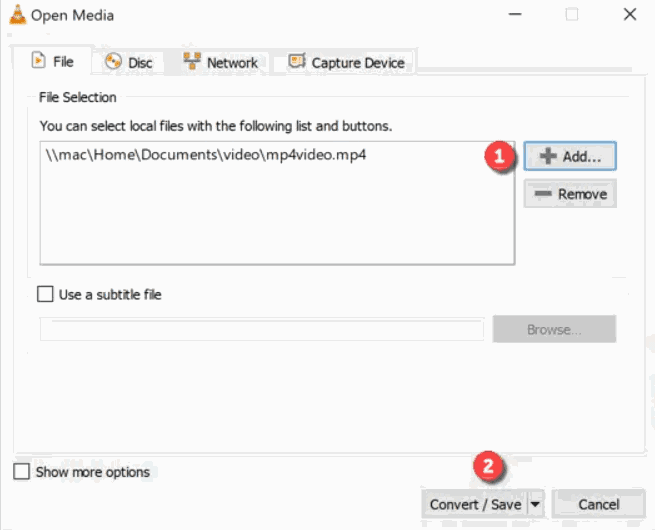The width and height of the screenshot is (655, 530).
Task: Close the Open Media dialog
Action: click(x=630, y=15)
